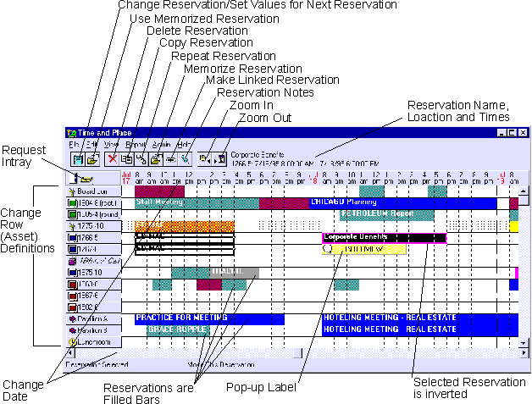Open Reservation Notes from the toolbar
Screen dimensions: 532x404
(184, 158)
